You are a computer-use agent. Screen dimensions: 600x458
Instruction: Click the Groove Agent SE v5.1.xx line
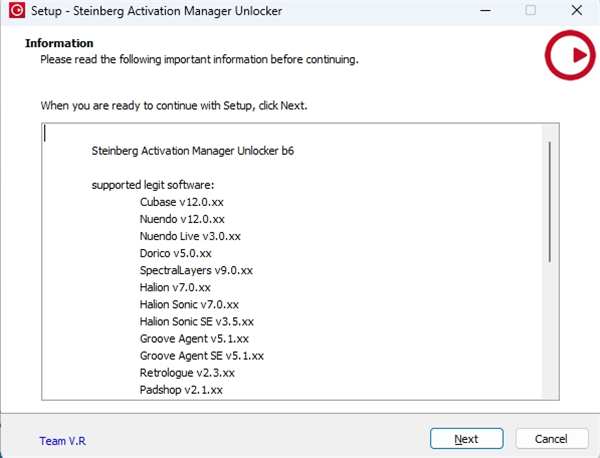click(x=202, y=355)
